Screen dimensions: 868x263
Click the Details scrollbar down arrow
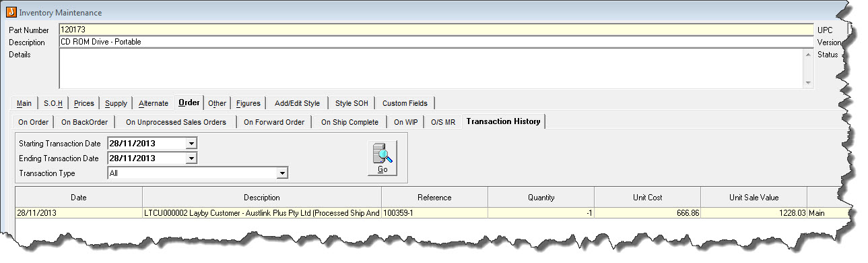click(x=808, y=82)
